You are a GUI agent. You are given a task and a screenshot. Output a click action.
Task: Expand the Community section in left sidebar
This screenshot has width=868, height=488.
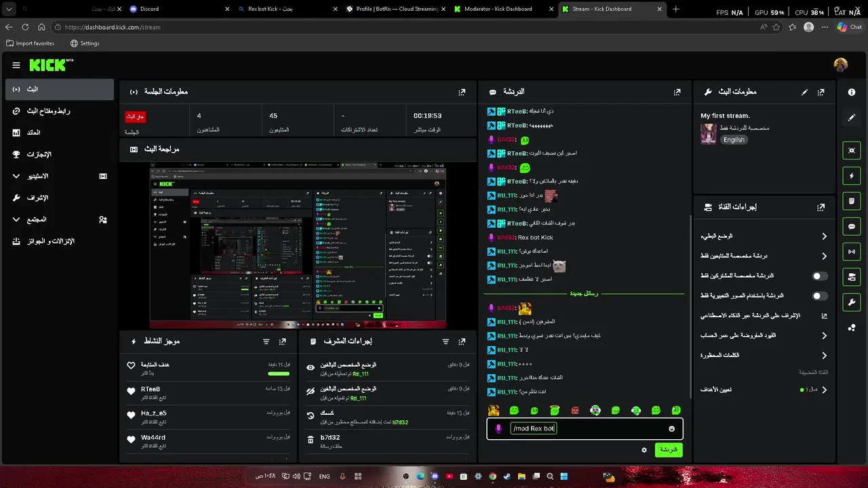60,220
